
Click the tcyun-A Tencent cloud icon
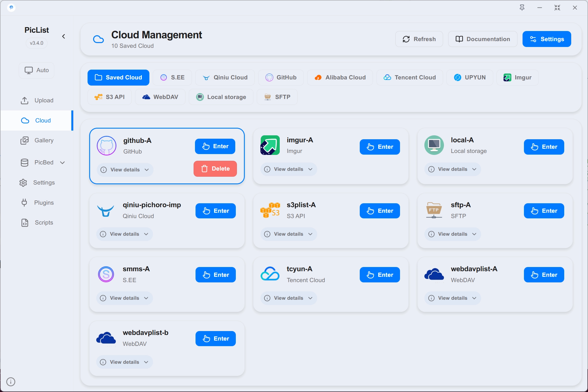tap(270, 274)
